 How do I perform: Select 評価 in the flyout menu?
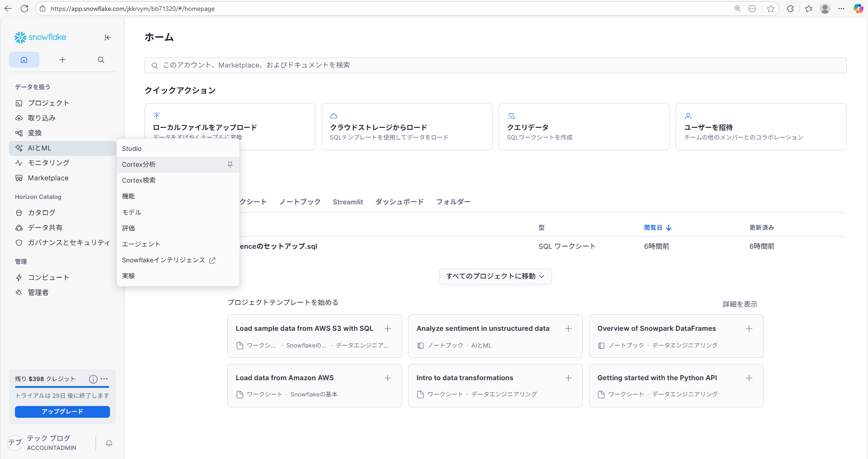click(x=178, y=228)
